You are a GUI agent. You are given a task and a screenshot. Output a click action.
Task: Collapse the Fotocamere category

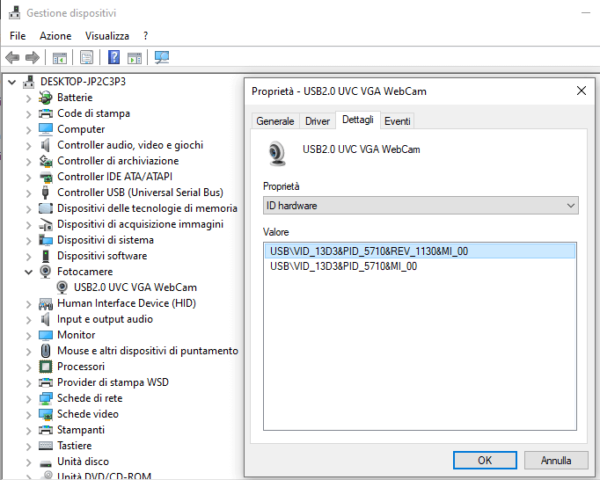[28, 272]
